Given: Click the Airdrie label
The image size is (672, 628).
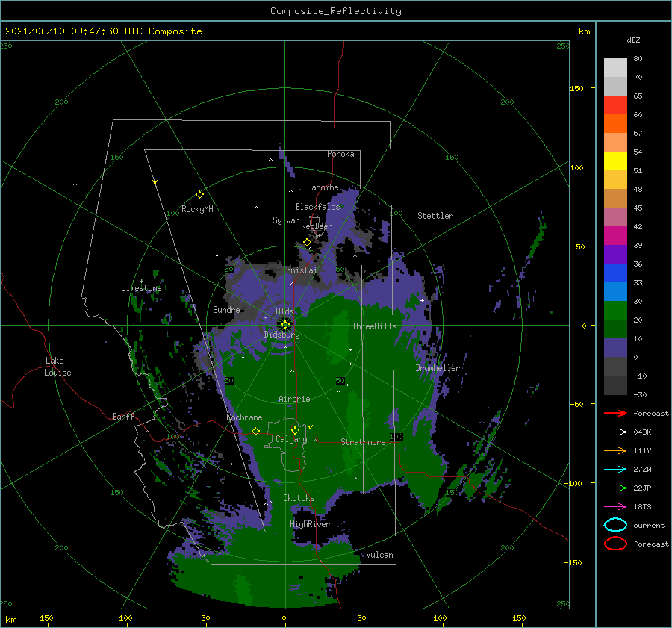Looking at the screenshot, I should (294, 399).
